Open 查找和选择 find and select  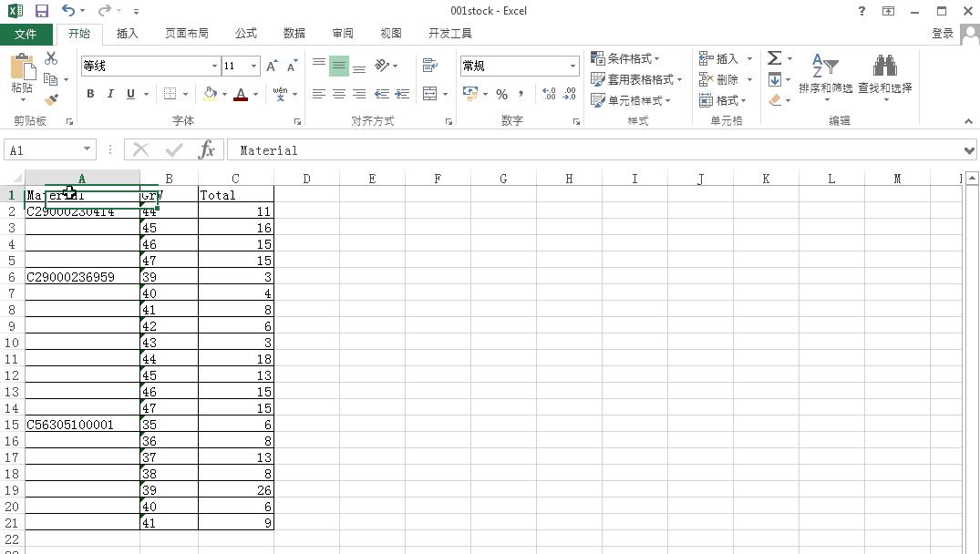pyautogui.click(x=885, y=77)
